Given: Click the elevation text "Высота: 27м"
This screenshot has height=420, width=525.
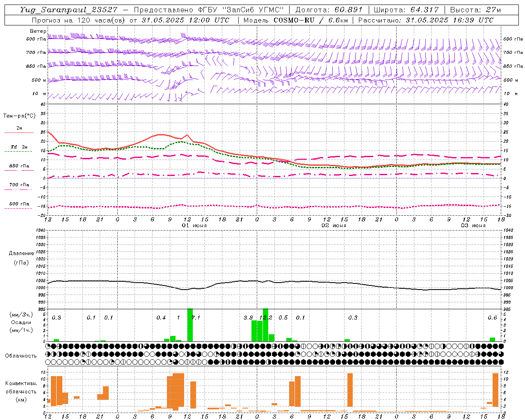Looking at the screenshot, I should pyautogui.click(x=475, y=10).
